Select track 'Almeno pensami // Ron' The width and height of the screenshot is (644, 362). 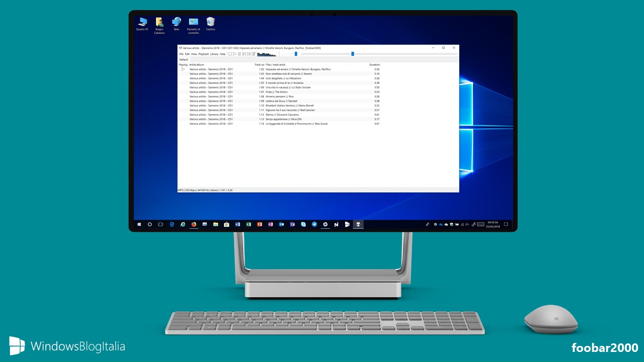click(279, 97)
